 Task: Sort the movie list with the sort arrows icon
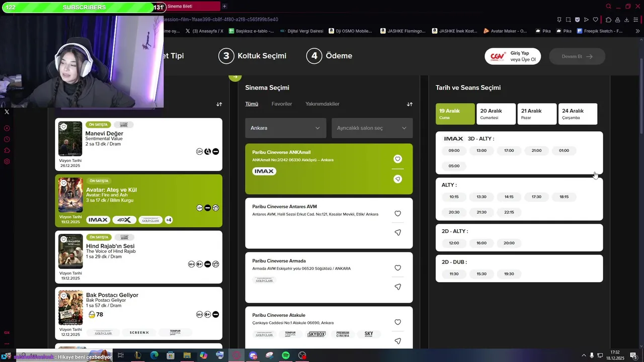click(219, 104)
